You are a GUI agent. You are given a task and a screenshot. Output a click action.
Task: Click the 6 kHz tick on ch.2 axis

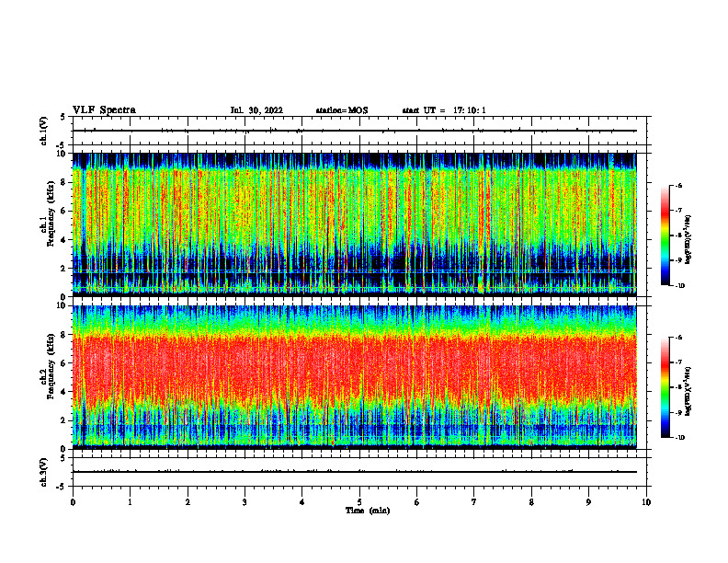64,363
